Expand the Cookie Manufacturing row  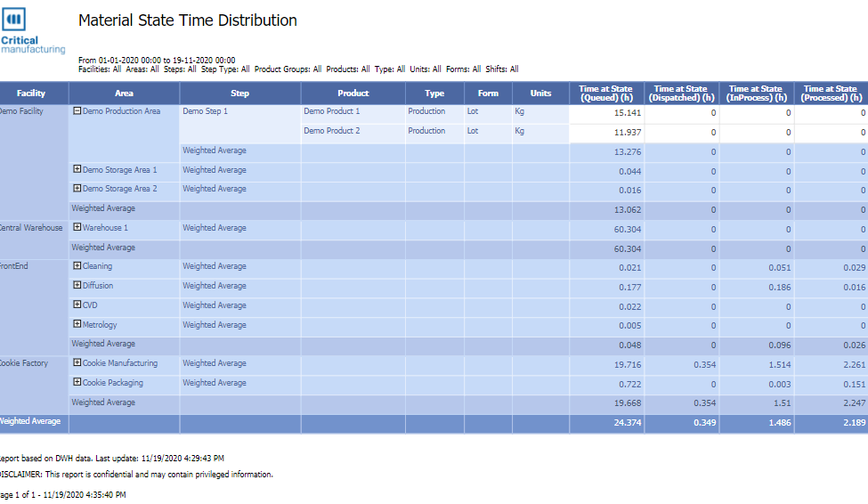(77, 363)
